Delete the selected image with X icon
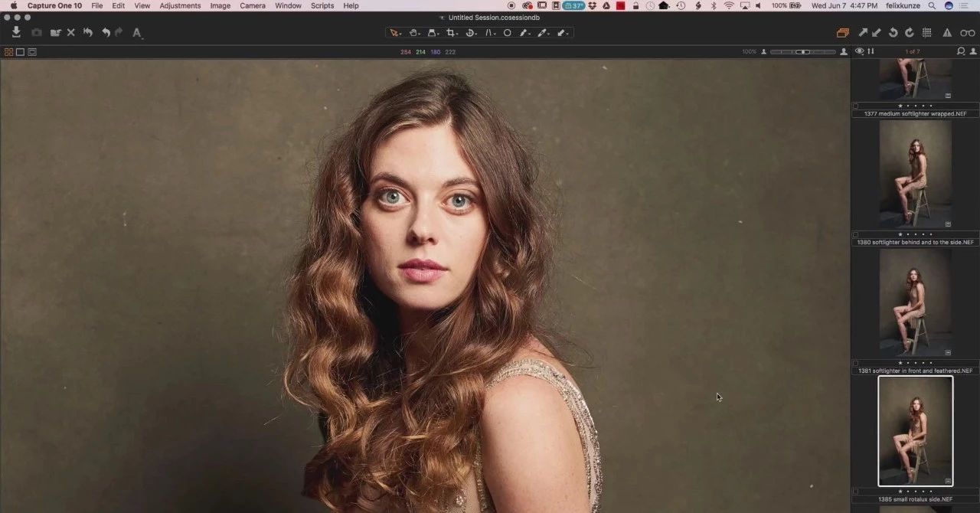 pos(71,33)
